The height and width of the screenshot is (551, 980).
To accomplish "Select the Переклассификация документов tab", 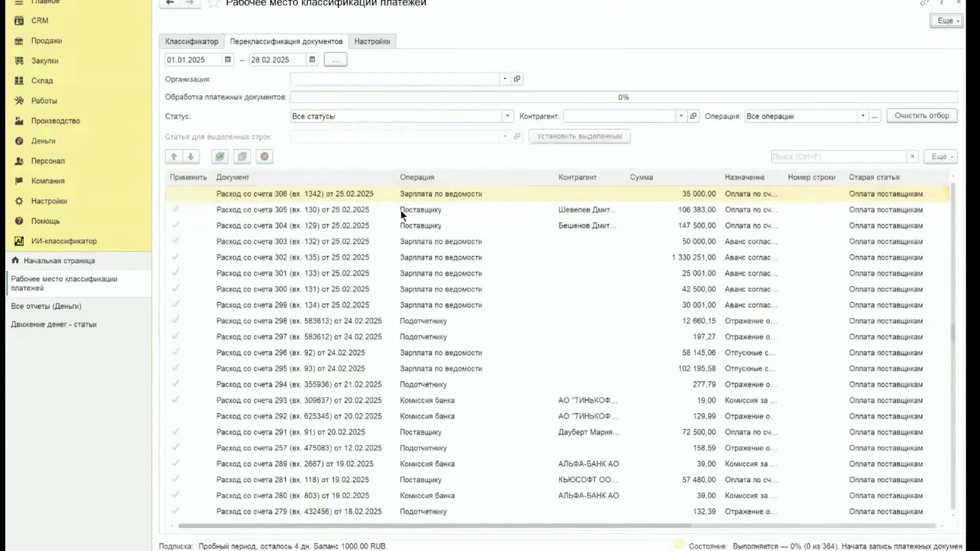I will coord(286,41).
